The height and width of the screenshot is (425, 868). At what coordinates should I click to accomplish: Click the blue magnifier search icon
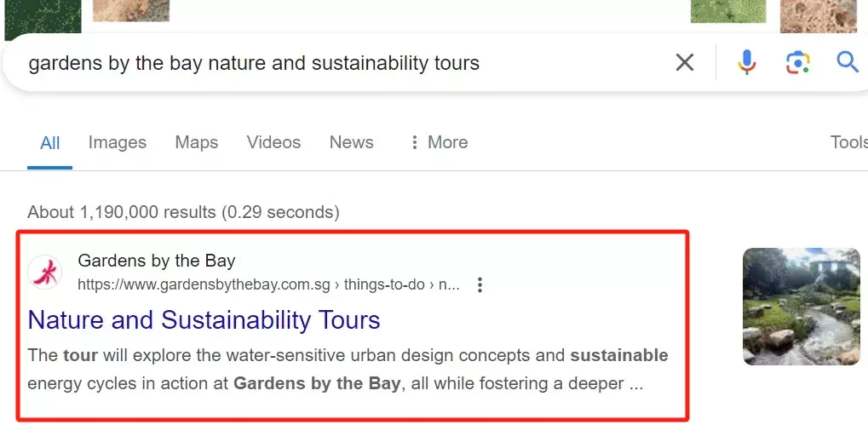(x=847, y=62)
